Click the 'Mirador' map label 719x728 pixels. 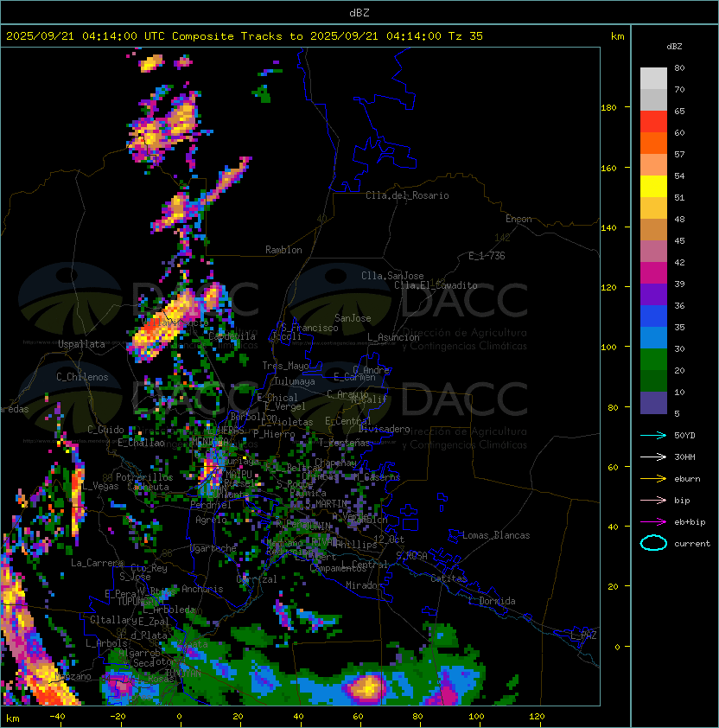click(x=365, y=585)
